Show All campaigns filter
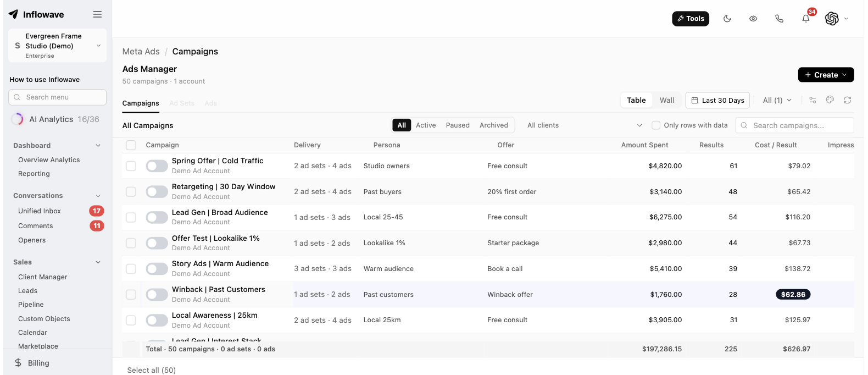Screen dimensions: 868x375 point(402,125)
